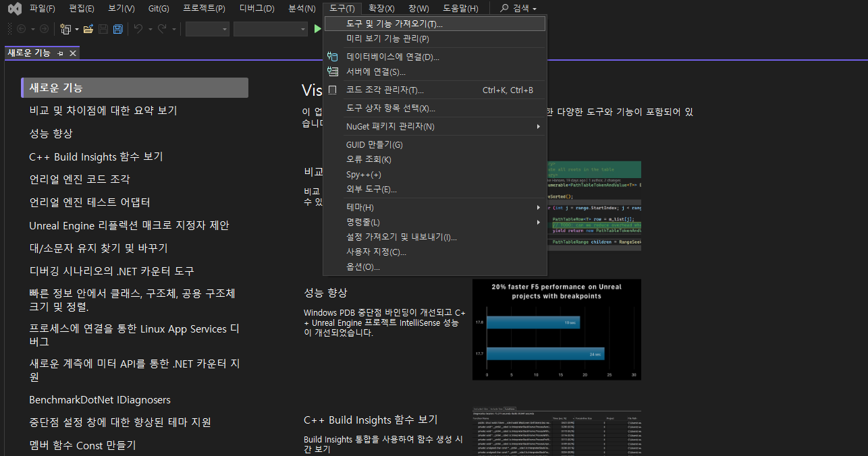868x456 pixels.
Task: Select the 새로운 기능 tab label
Action: coord(29,53)
